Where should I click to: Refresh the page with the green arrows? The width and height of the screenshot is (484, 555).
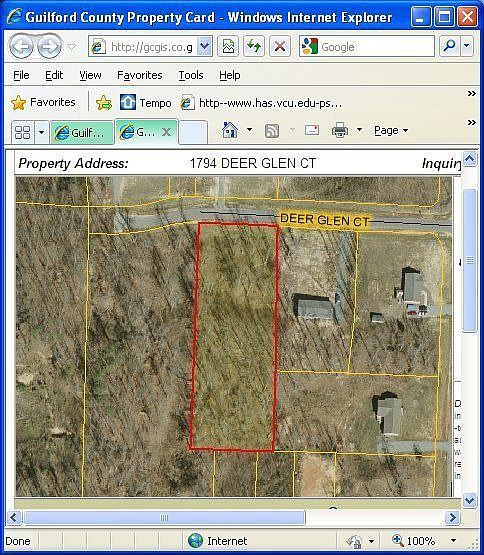254,46
